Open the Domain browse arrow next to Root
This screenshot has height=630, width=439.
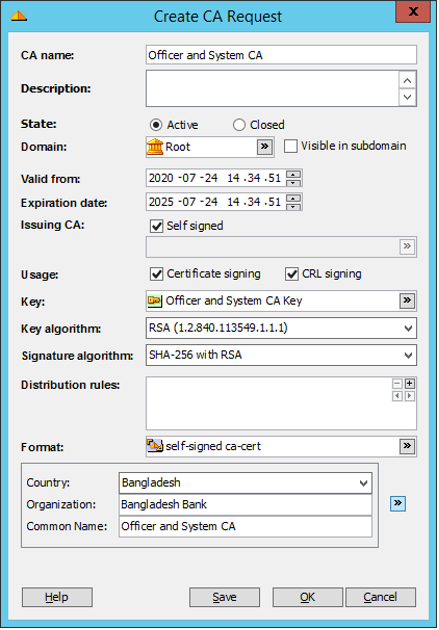[x=264, y=147]
